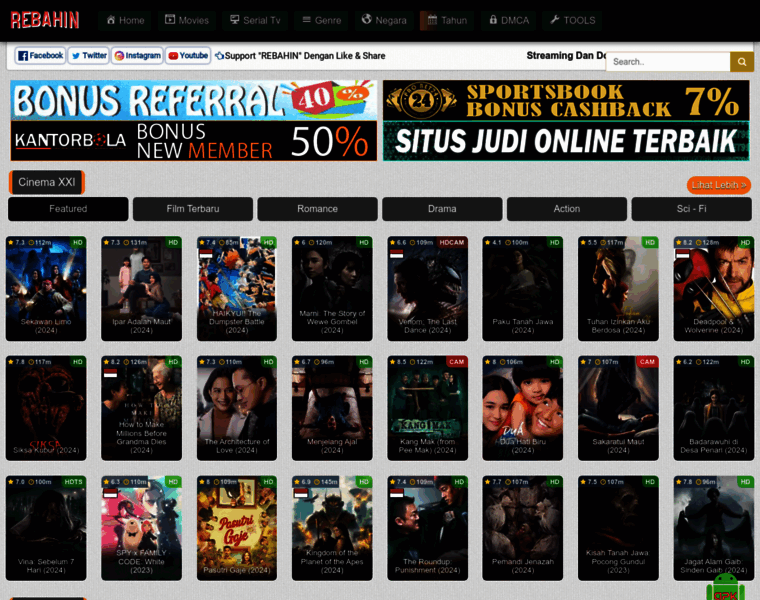
Task: Click the REBAHIN site logo
Action: click(x=45, y=20)
